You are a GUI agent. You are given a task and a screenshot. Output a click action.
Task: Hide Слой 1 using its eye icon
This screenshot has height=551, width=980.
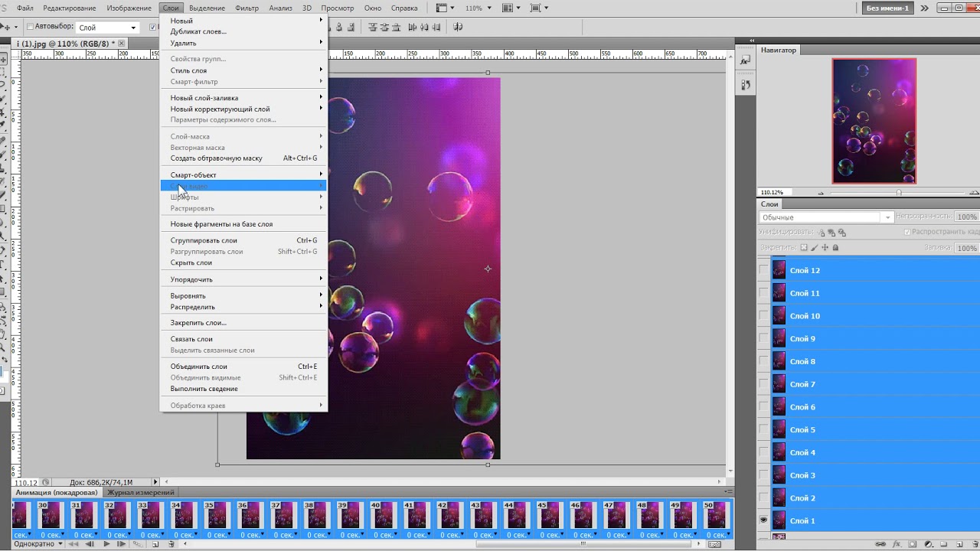click(x=763, y=520)
